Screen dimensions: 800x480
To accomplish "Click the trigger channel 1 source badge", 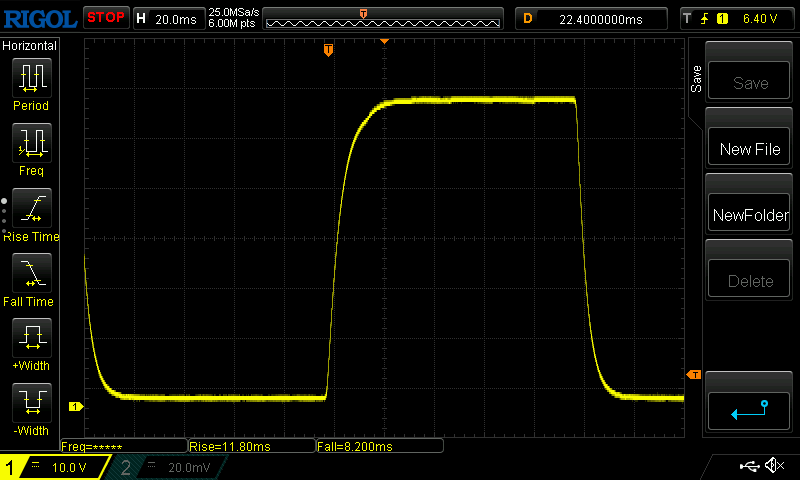I will point(722,19).
